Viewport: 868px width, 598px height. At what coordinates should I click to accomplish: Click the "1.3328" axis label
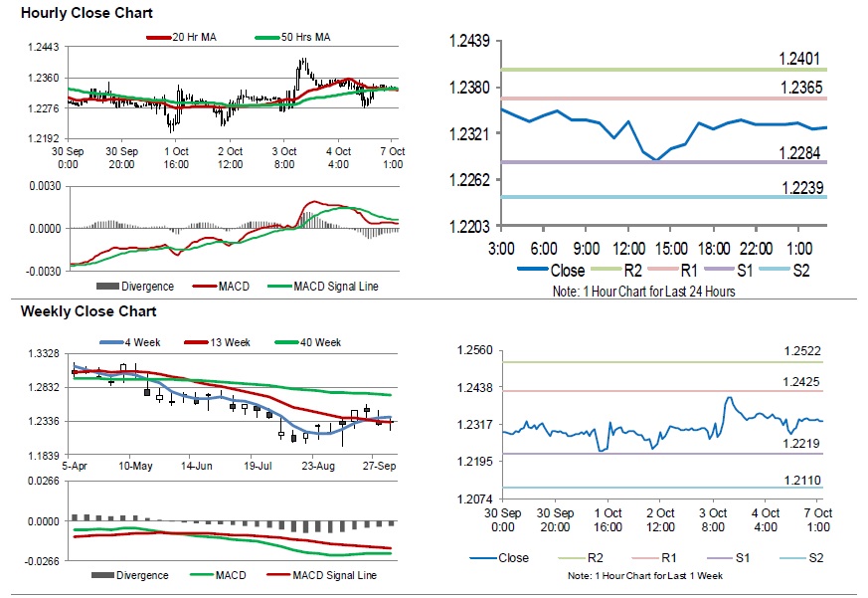point(43,353)
